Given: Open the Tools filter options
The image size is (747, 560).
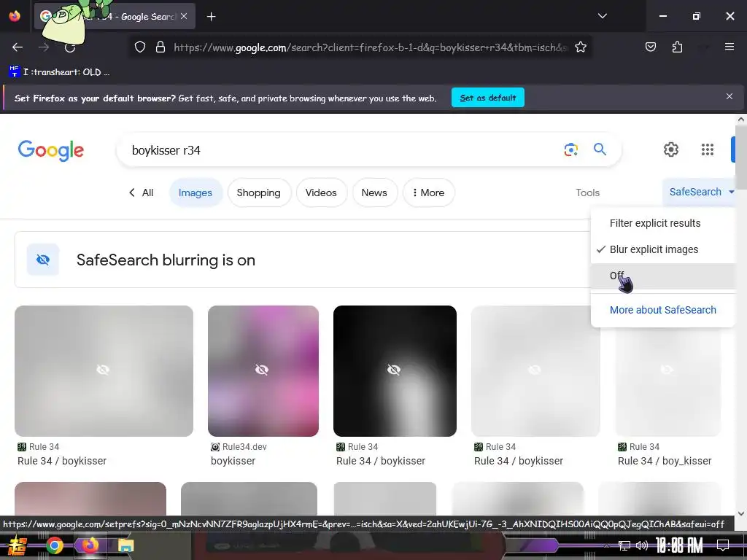Looking at the screenshot, I should (587, 192).
